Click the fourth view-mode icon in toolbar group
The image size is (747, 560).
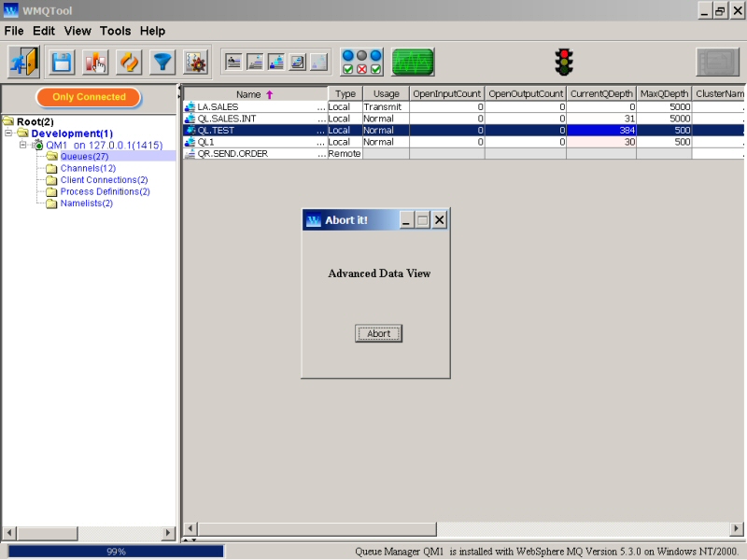pyautogui.click(x=298, y=62)
